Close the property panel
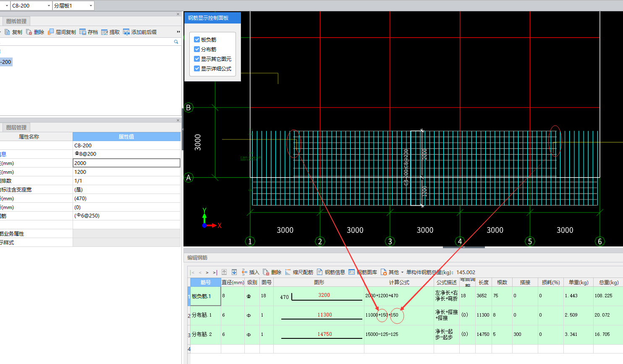Image resolution: width=623 pixels, height=364 pixels. click(178, 120)
